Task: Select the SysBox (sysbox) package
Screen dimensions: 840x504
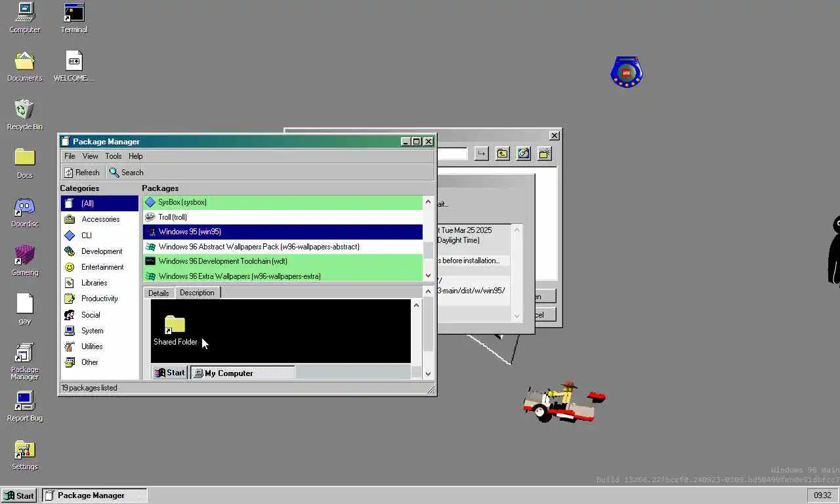Action: coord(283,202)
